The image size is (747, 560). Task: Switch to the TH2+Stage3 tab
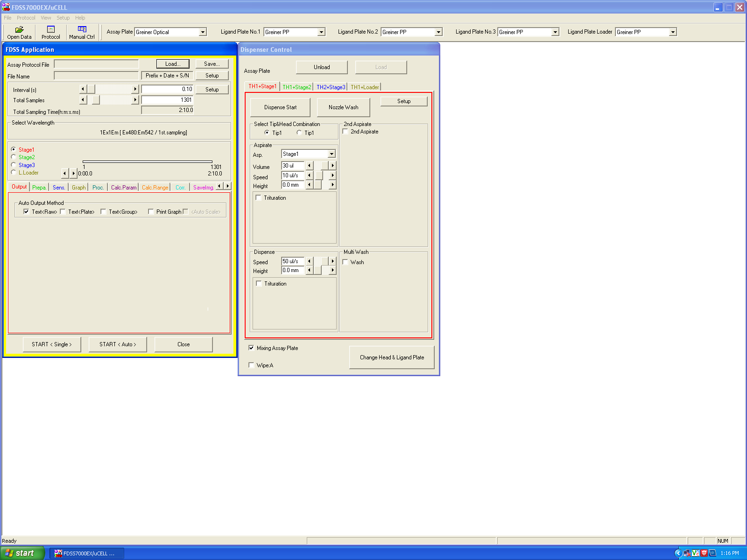pyautogui.click(x=331, y=87)
